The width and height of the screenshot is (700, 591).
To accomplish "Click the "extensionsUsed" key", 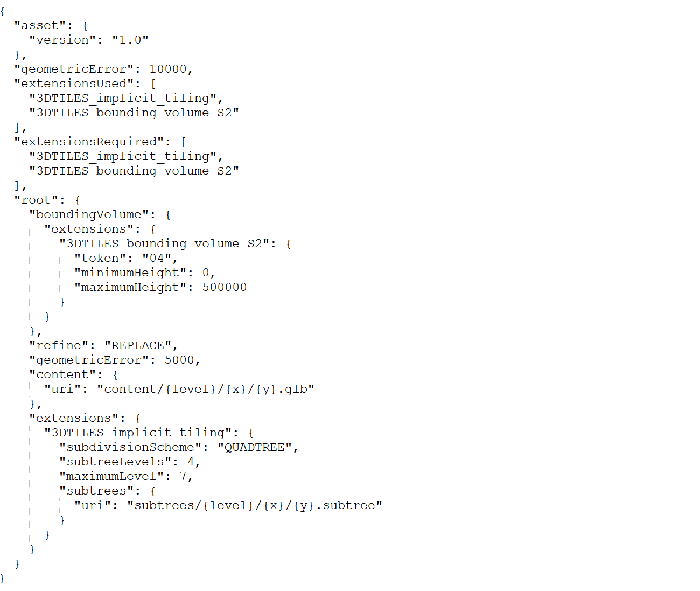I will pyautogui.click(x=74, y=84).
